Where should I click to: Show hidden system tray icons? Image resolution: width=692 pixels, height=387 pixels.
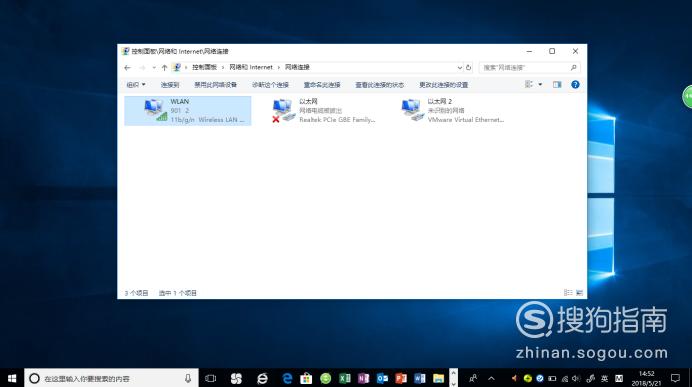[491, 378]
